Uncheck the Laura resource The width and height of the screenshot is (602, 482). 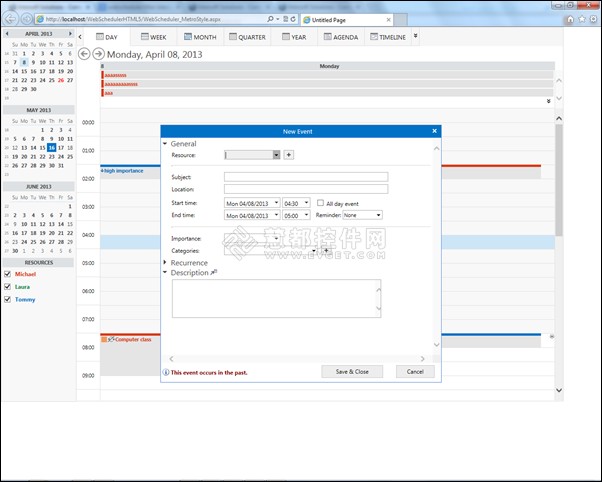[x=7, y=287]
